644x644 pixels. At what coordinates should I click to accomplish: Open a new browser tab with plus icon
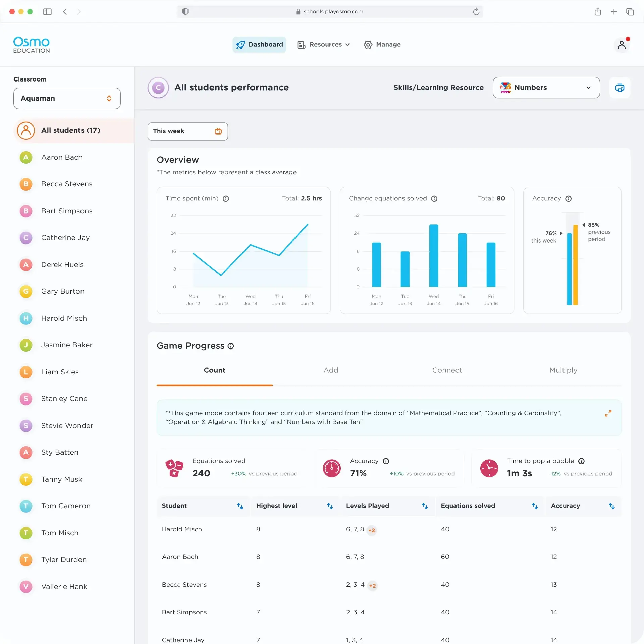click(614, 12)
